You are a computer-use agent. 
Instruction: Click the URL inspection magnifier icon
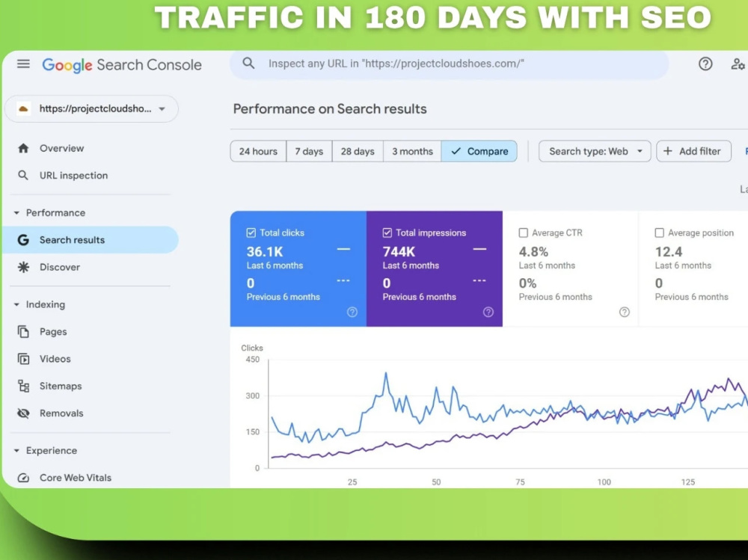point(23,176)
